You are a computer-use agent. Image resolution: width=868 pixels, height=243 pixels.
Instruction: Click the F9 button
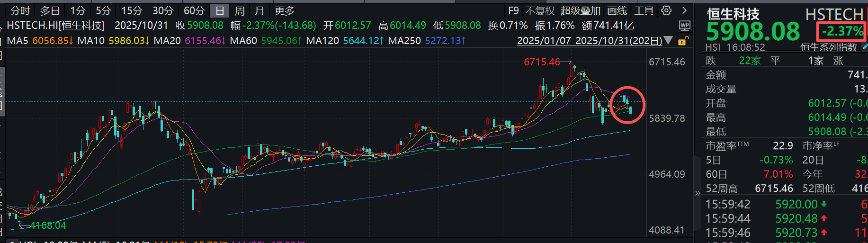513,10
